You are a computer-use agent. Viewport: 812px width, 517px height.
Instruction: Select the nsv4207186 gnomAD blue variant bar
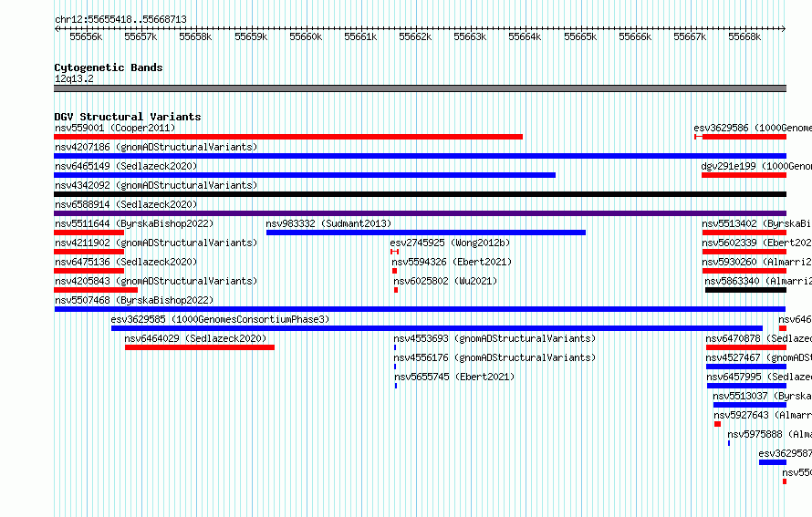[421, 156]
